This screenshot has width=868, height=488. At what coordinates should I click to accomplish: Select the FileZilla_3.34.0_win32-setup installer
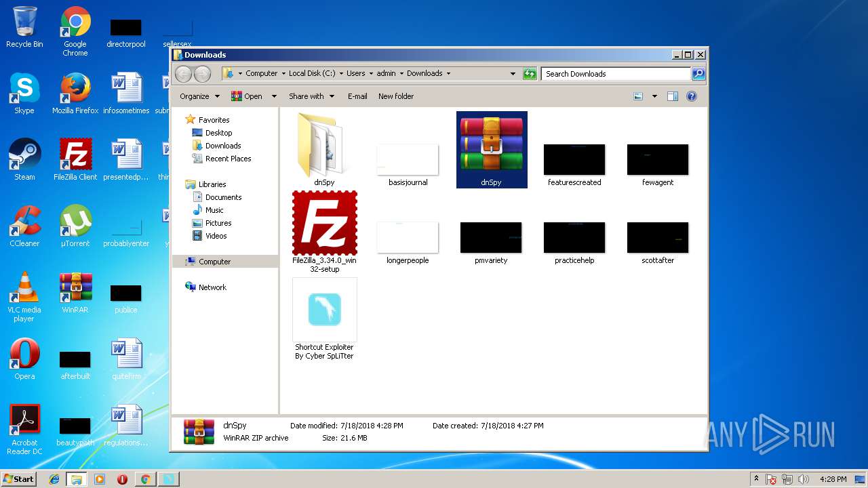pyautogui.click(x=324, y=232)
